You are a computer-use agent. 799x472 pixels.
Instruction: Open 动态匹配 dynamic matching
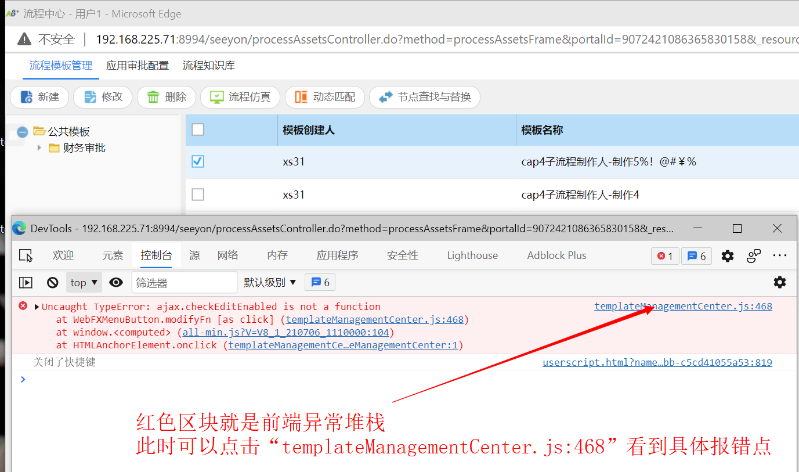click(x=325, y=97)
